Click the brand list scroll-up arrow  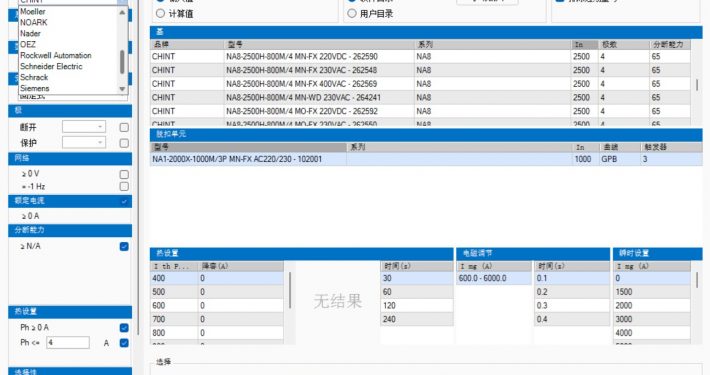[x=122, y=12]
